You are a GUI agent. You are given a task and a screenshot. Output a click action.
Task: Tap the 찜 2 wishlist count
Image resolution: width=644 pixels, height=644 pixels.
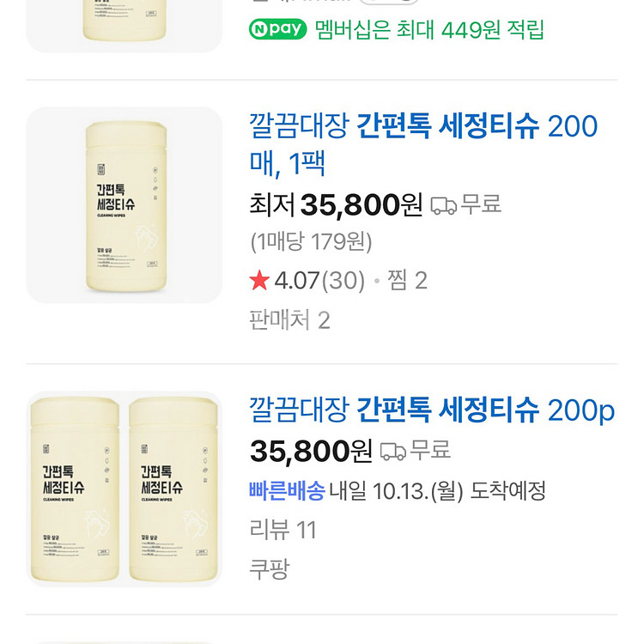coord(407,281)
